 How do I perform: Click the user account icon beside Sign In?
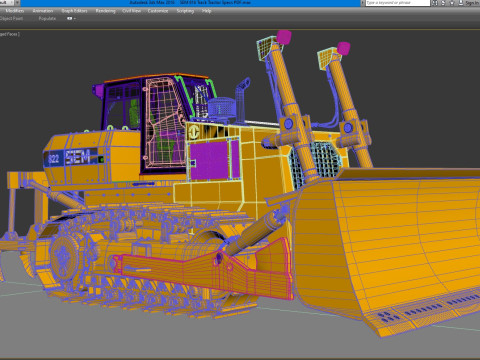(x=461, y=3)
